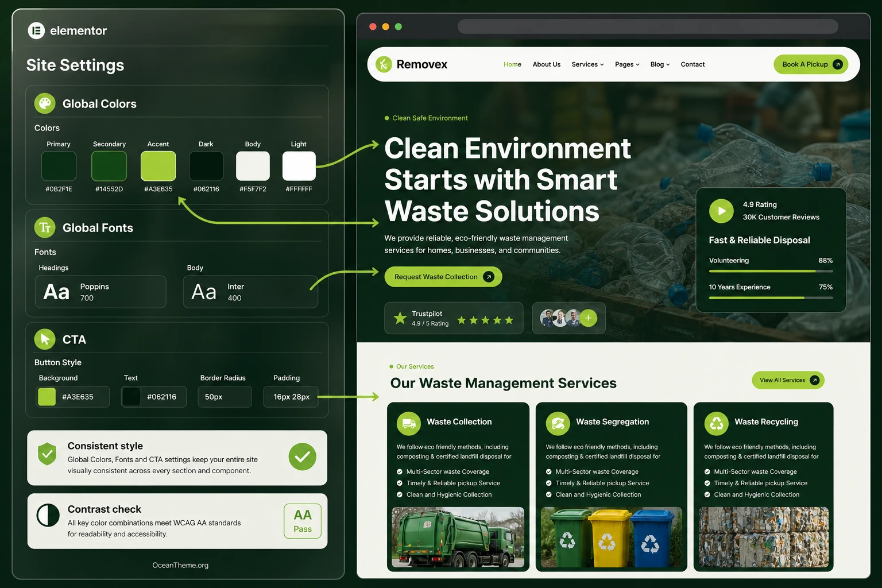Screen dimensions: 882x588
Task: Click the View All Services button
Action: pyautogui.click(x=788, y=380)
